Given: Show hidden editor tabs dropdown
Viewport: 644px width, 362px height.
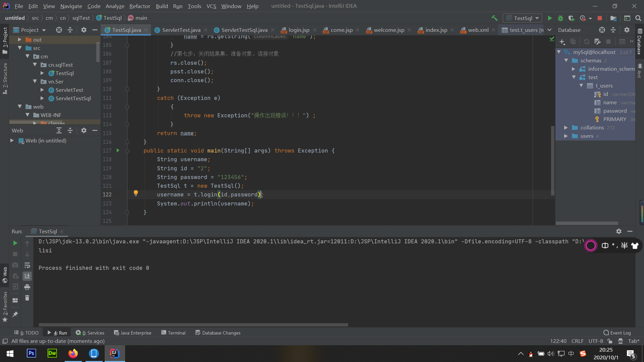Looking at the screenshot, I should click(549, 30).
